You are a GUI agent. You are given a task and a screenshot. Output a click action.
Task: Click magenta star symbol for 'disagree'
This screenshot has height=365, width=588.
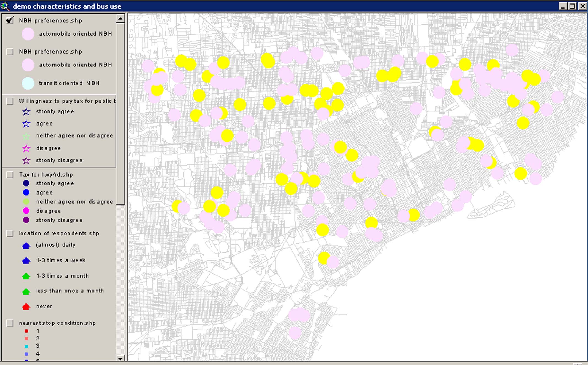point(26,148)
